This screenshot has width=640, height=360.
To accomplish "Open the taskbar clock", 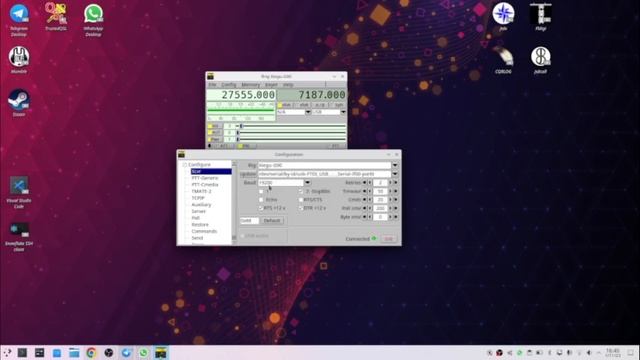I will pyautogui.click(x=613, y=353).
